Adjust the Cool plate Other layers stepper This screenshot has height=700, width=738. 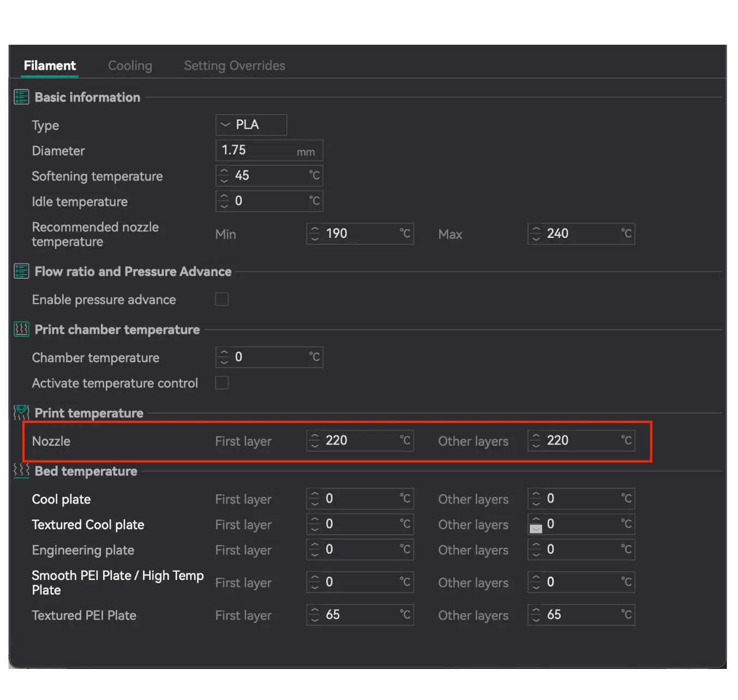tap(536, 499)
